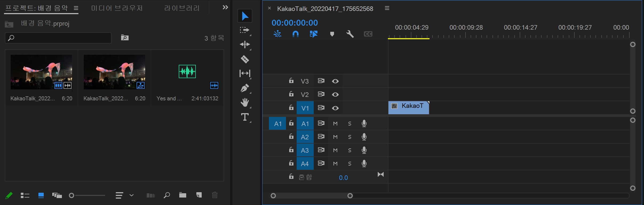
Task: Switch to 미디어 브라우저 tab
Action: tap(117, 8)
